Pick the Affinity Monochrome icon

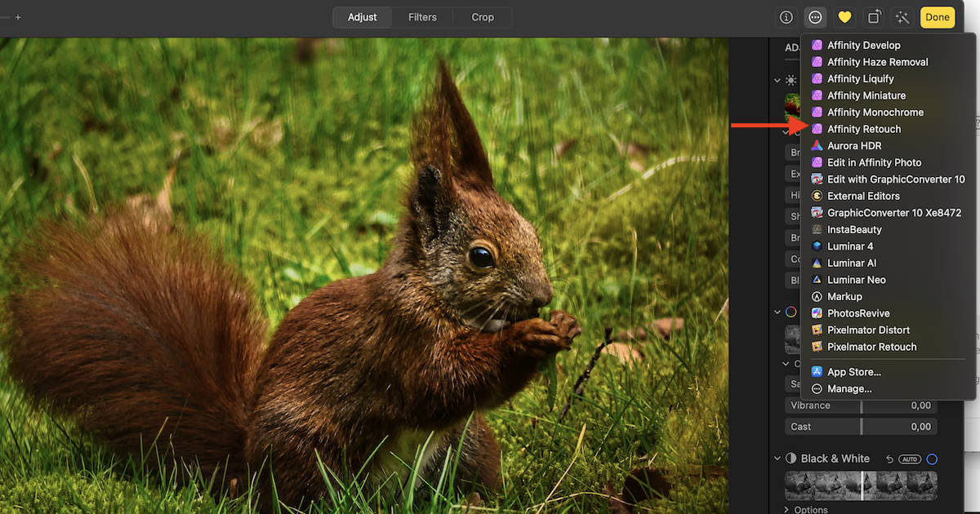tap(817, 112)
